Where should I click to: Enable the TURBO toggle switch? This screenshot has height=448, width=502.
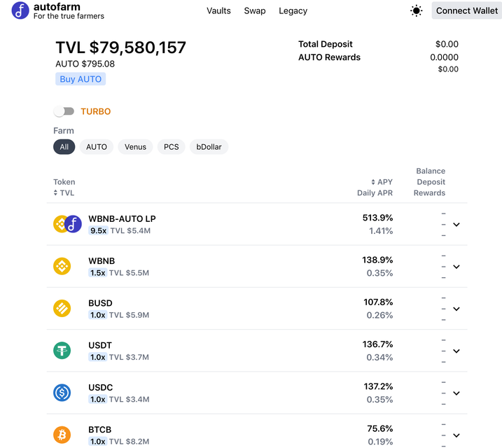pos(64,111)
